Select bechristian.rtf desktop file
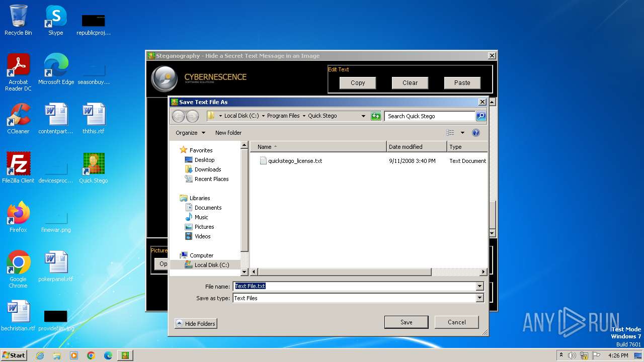The height and width of the screenshot is (362, 644). pos(18,316)
